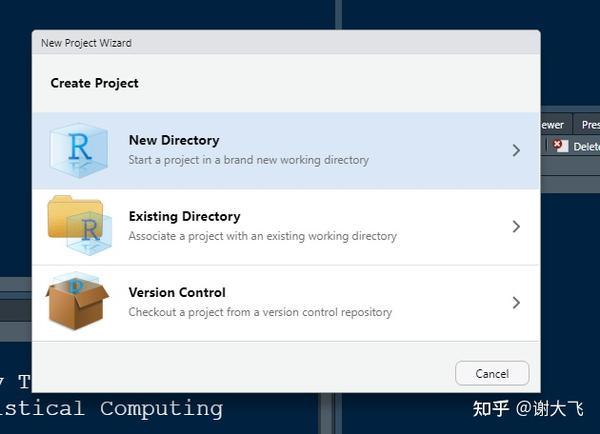Click "Checkout a project from a version control repository"

tap(260, 312)
